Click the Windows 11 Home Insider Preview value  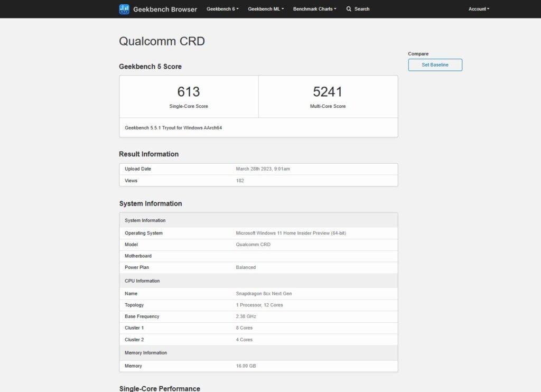(x=291, y=233)
